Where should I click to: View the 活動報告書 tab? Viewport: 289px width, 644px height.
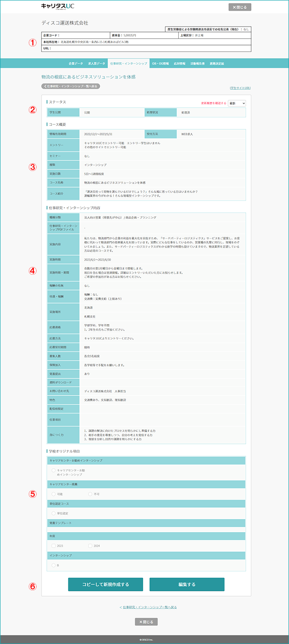pyautogui.click(x=197, y=64)
